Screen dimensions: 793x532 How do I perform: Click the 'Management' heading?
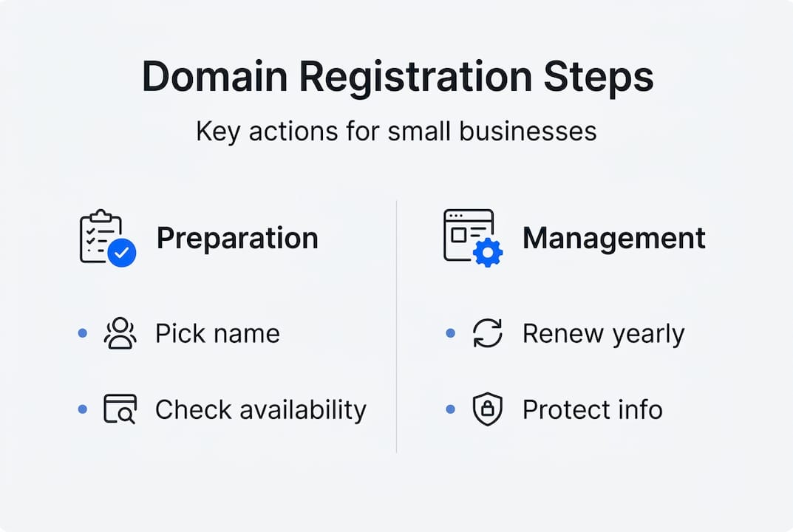pyautogui.click(x=613, y=238)
